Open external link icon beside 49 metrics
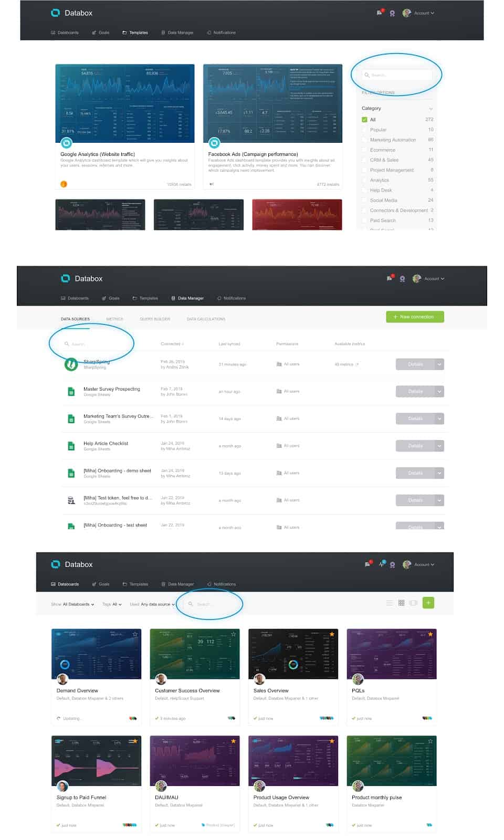Viewport: 504px width, 840px height. point(358,364)
